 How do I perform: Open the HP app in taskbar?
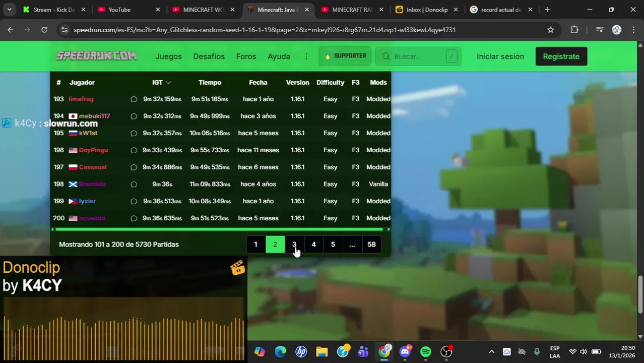301,351
